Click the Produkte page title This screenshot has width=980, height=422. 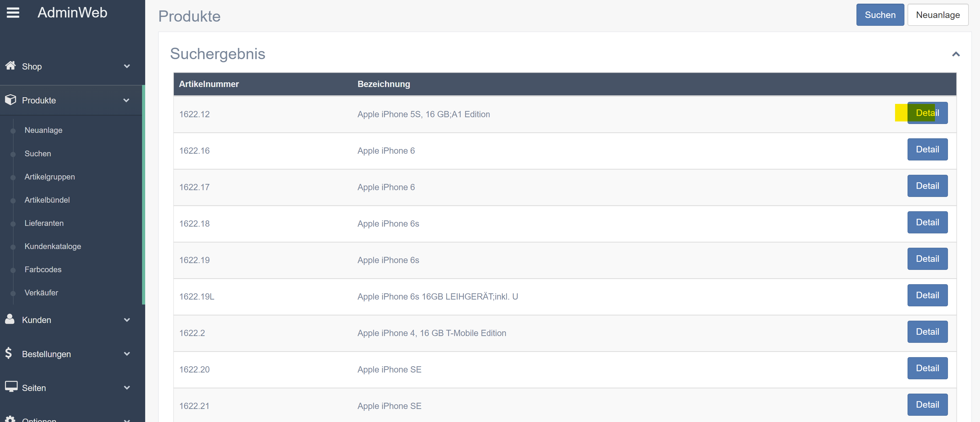tap(189, 16)
